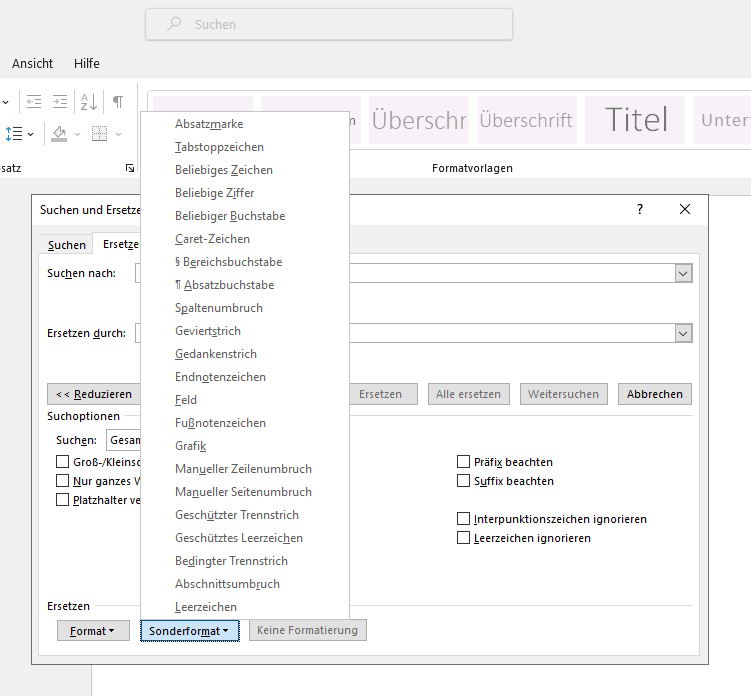Choose Manueller Seitenumbruch
Screen dimensions: 751x696
point(245,492)
